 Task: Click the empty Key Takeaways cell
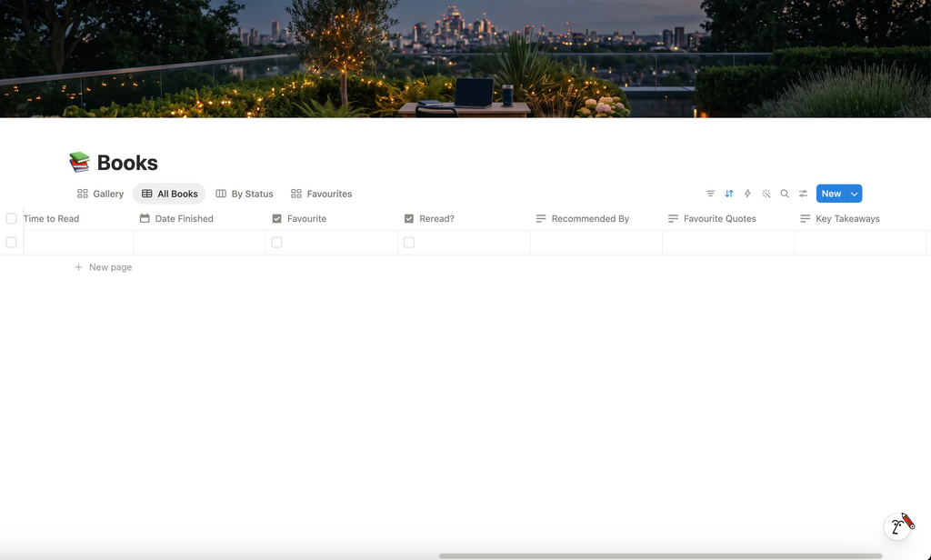(860, 243)
